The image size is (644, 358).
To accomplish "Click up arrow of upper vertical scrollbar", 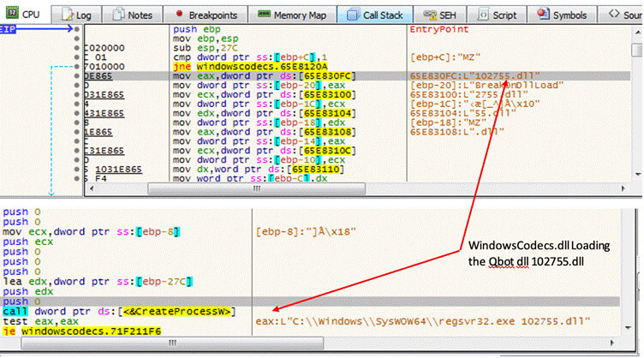I will [637, 33].
